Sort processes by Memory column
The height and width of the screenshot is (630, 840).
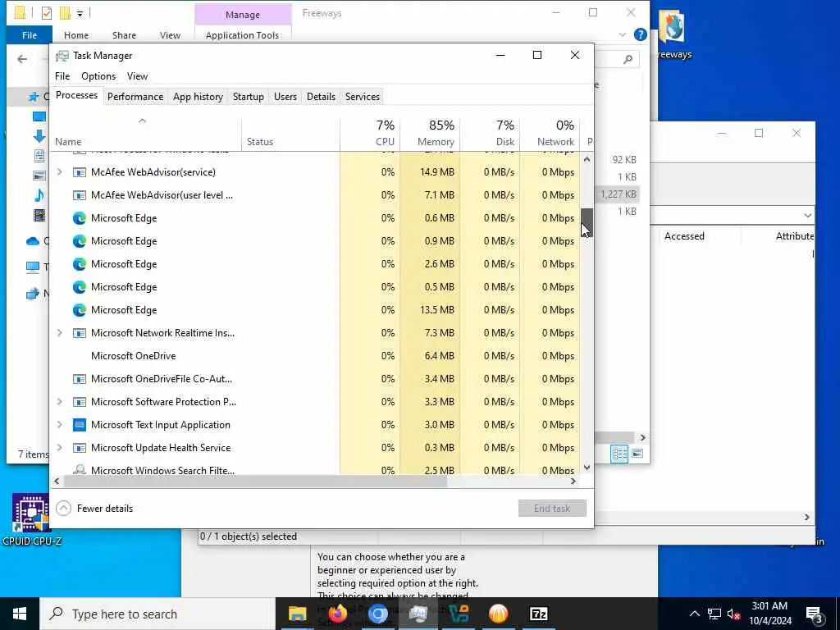(x=430, y=134)
